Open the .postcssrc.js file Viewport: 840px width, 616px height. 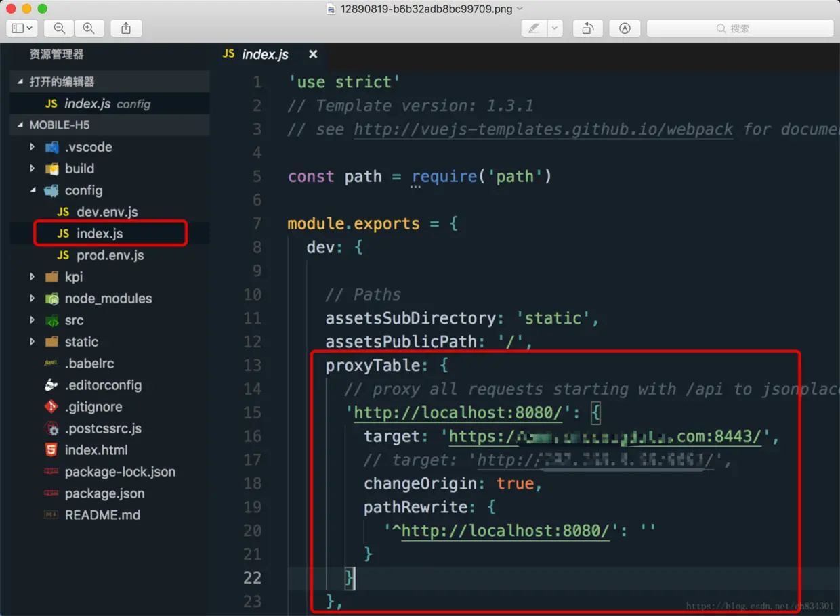103,428
